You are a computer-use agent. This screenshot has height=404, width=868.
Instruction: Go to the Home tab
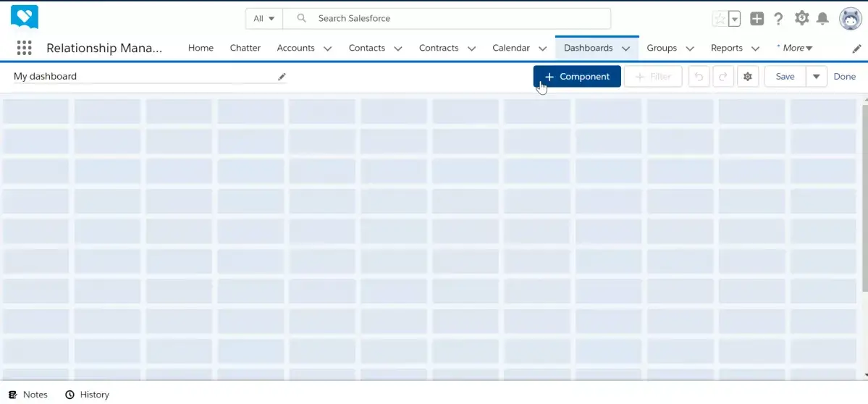coord(201,49)
